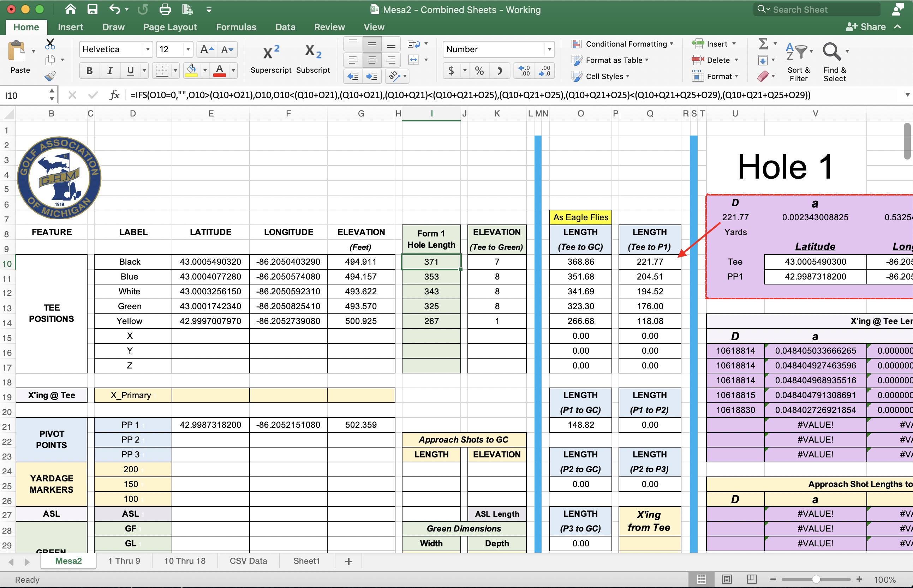
Task: Open the Number format dropdown
Action: (549, 49)
